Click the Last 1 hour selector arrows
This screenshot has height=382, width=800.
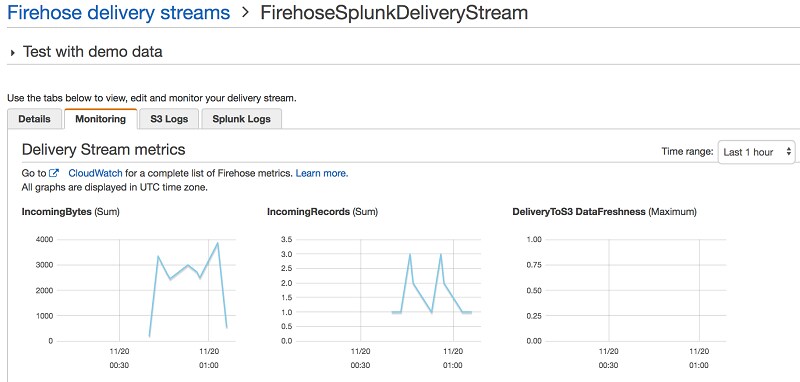pos(788,152)
